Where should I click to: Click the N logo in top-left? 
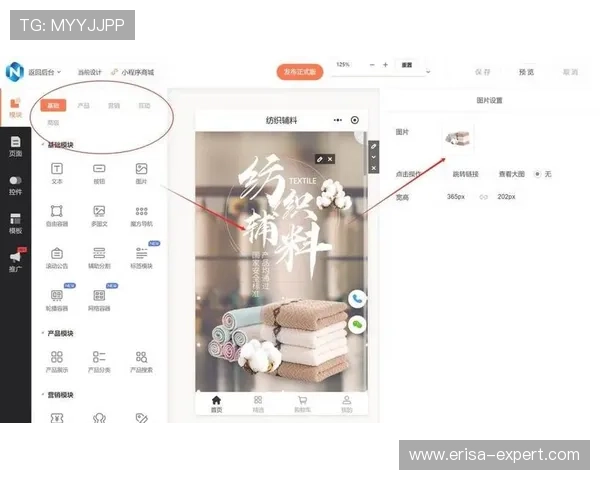click(15, 72)
